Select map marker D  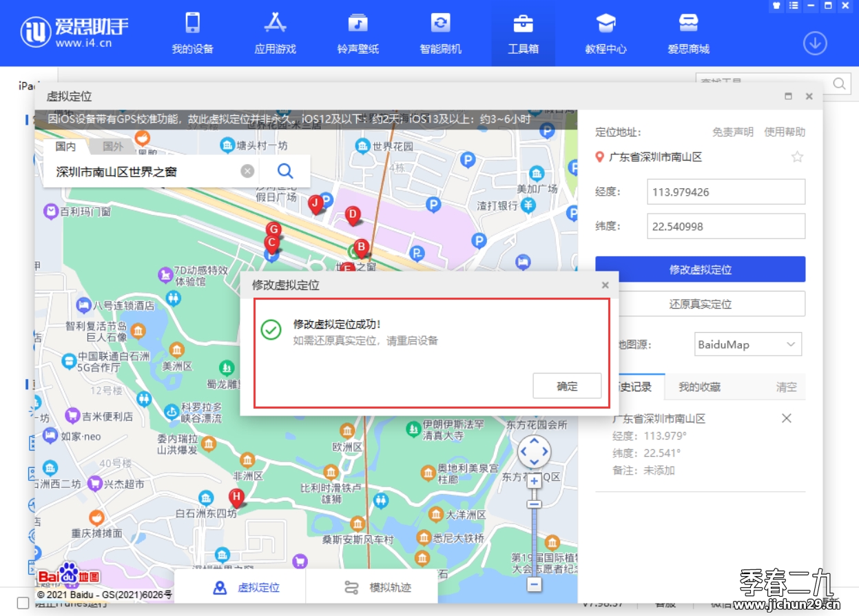[353, 215]
